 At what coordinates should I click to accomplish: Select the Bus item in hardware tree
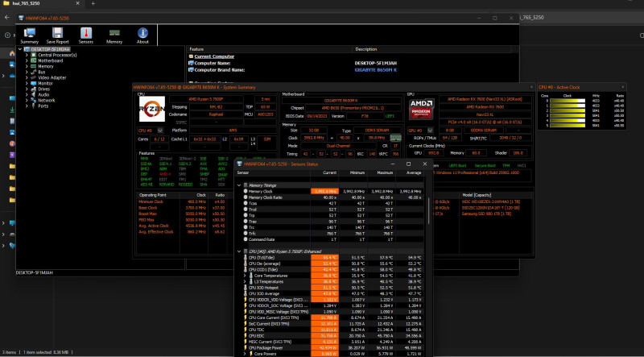click(42, 72)
